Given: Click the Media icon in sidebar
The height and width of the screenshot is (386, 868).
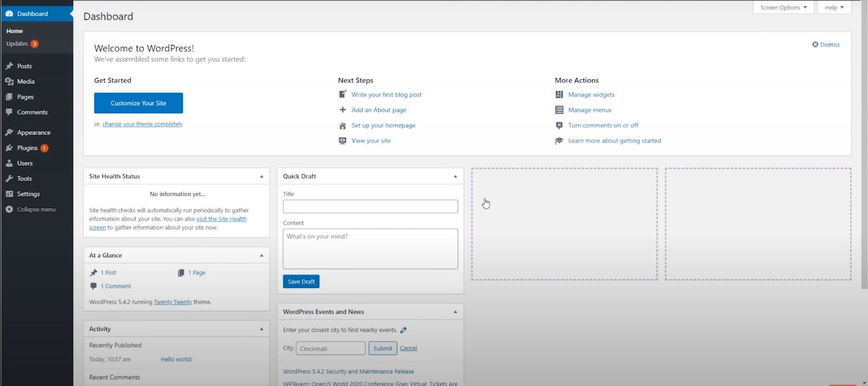Looking at the screenshot, I should (9, 81).
